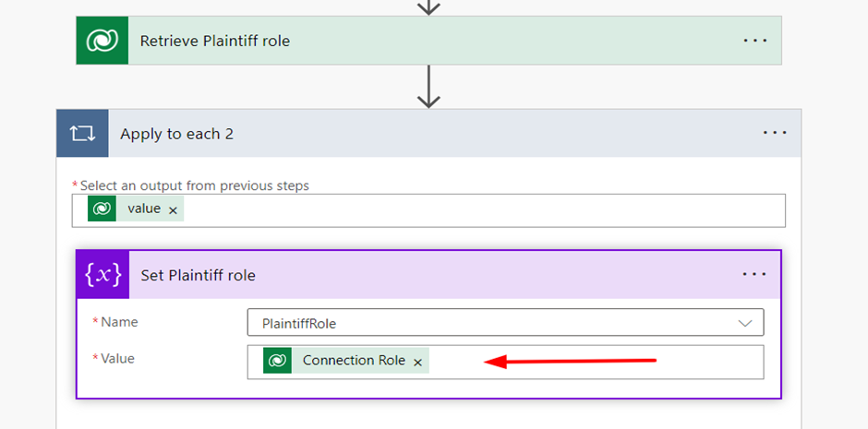Click the Dataverse icon in the value token
The height and width of the screenshot is (429, 868).
[102, 209]
